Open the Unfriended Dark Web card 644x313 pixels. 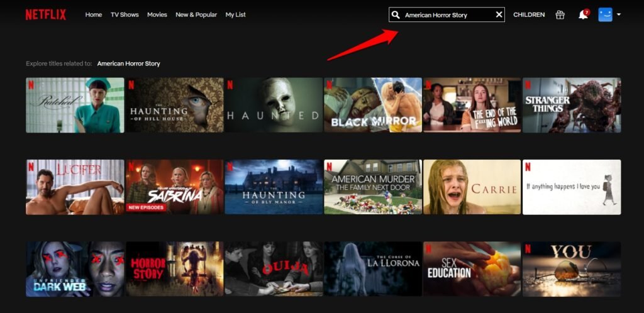75,269
